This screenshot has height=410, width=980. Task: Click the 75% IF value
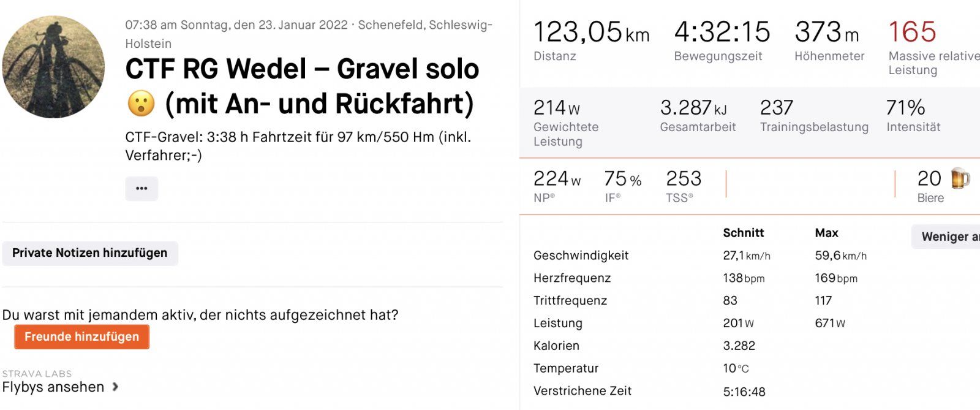[623, 179]
